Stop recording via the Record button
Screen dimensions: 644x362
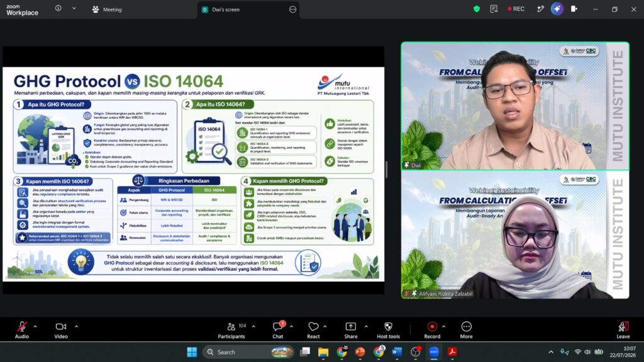[x=432, y=329]
